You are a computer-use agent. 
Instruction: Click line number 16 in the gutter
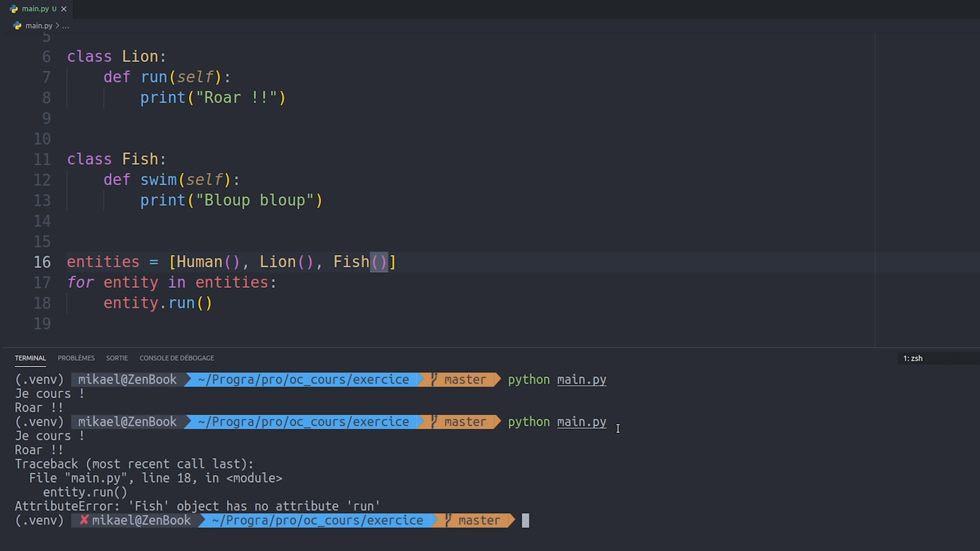click(x=42, y=262)
